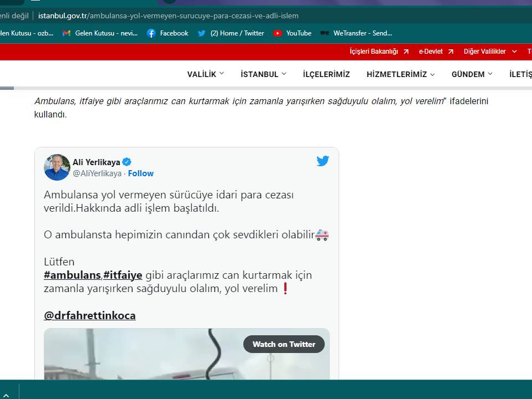
Task: Click the taskbar up arrow chevron
Action: pyautogui.click(x=6, y=395)
